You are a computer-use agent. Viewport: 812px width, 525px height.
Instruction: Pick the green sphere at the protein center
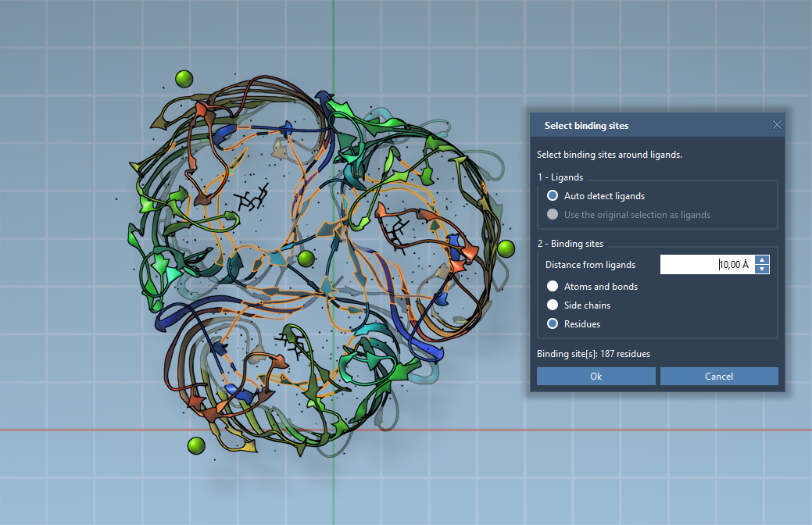(306, 259)
